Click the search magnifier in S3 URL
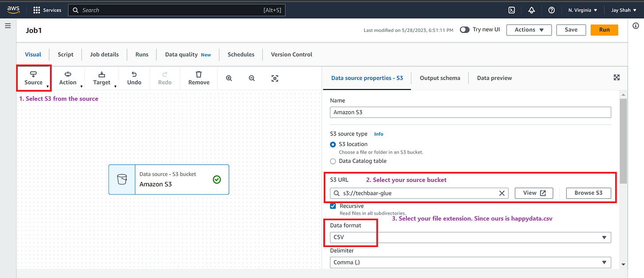The width and height of the screenshot is (644, 278). click(337, 193)
